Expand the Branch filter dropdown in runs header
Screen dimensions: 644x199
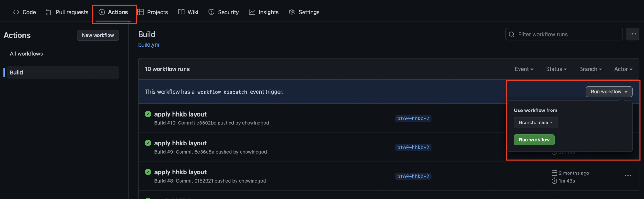pyautogui.click(x=590, y=69)
